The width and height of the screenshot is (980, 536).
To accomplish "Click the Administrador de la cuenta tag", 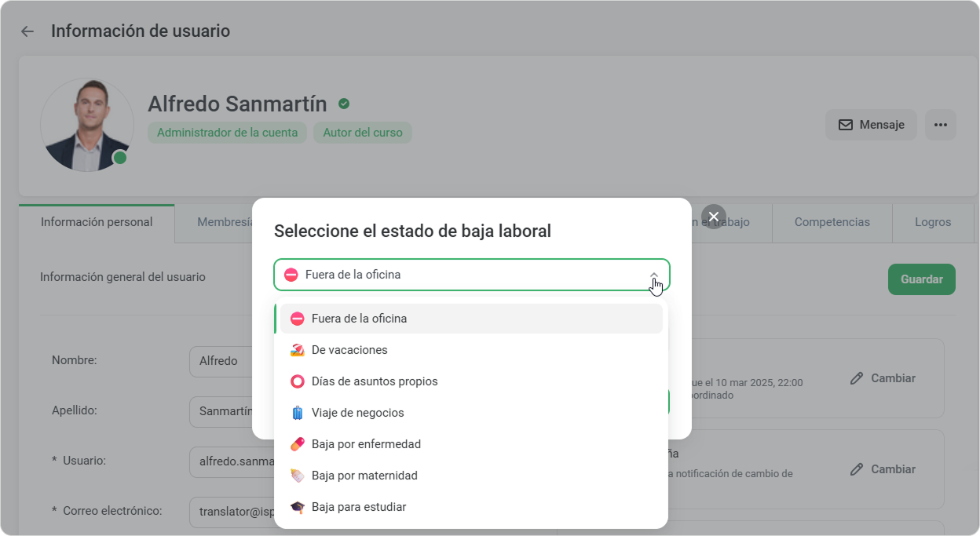I will click(x=227, y=133).
